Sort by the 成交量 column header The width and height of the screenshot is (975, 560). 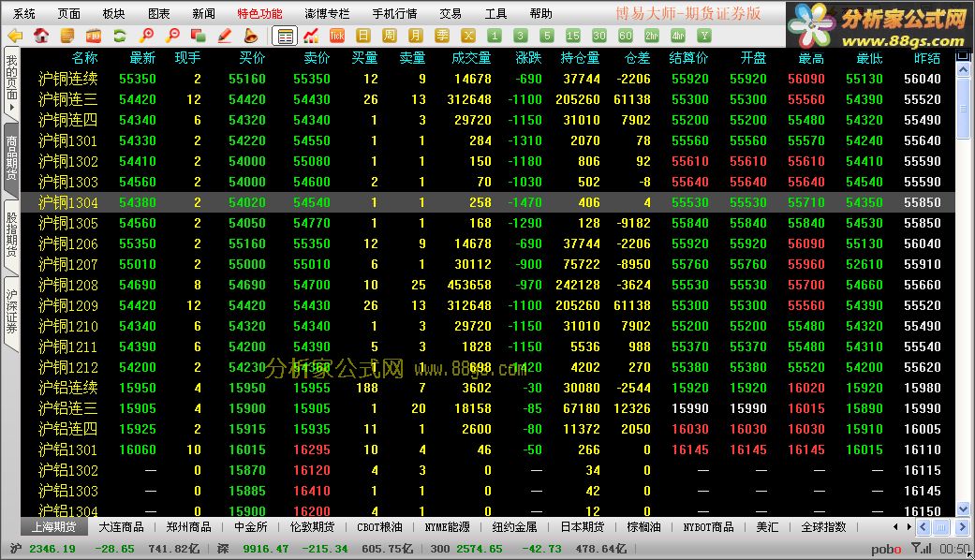[x=471, y=58]
